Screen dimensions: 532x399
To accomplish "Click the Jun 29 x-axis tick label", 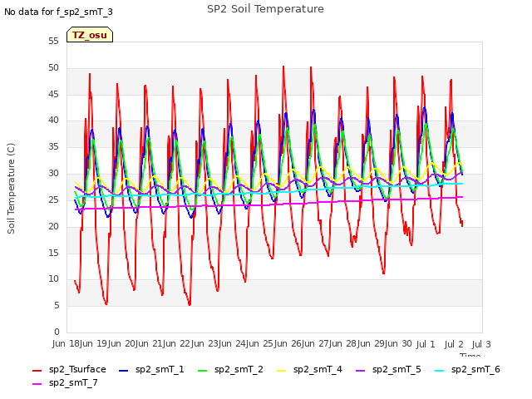I will click(372, 344).
